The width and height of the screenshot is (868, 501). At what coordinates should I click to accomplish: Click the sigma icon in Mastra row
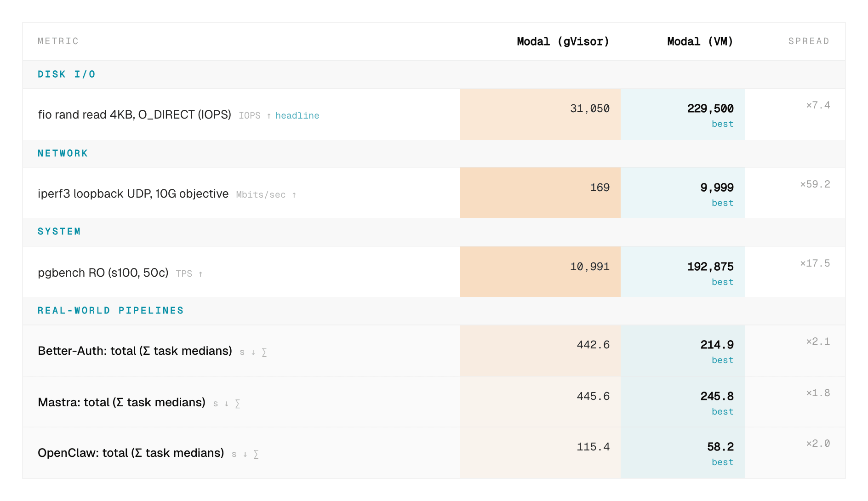(238, 404)
